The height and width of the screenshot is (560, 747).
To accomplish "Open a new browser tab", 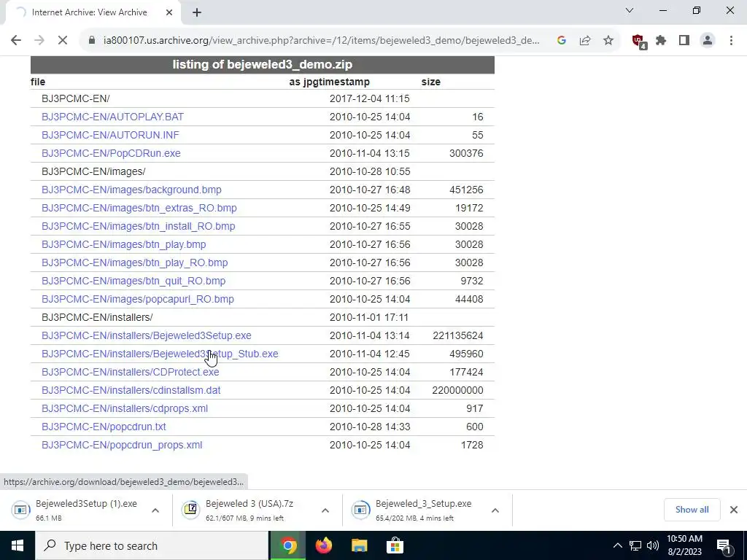I will (197, 12).
